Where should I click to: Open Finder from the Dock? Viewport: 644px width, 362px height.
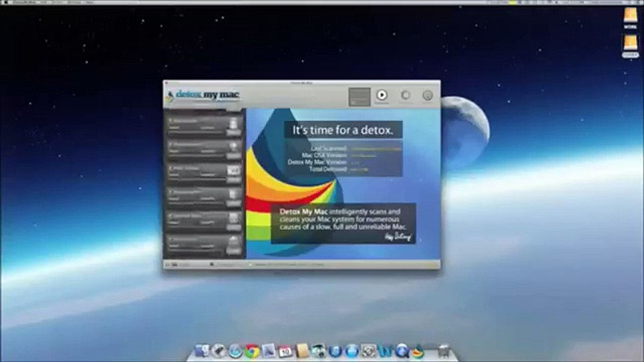click(x=202, y=351)
